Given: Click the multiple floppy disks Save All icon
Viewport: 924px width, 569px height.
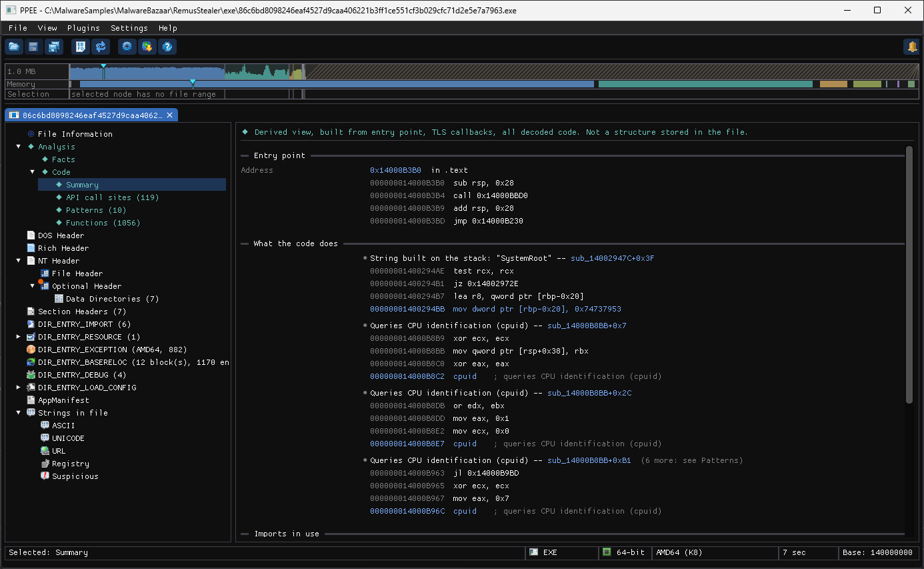Looking at the screenshot, I should (x=53, y=47).
